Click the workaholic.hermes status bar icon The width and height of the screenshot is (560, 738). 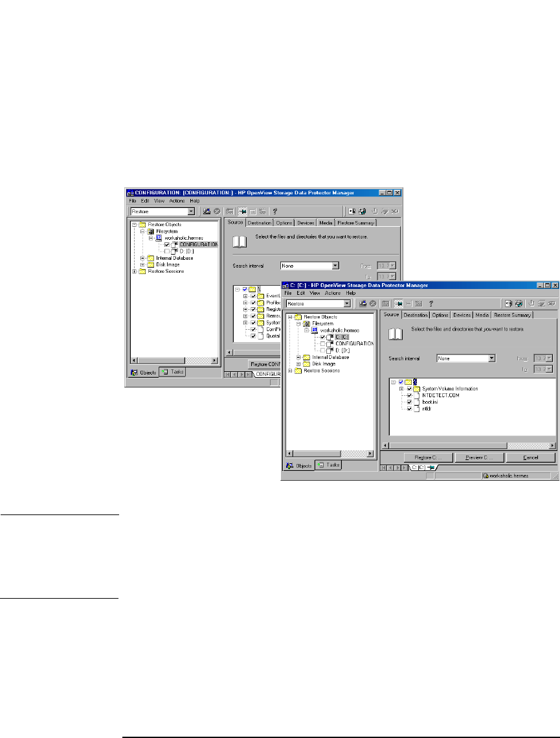click(486, 476)
